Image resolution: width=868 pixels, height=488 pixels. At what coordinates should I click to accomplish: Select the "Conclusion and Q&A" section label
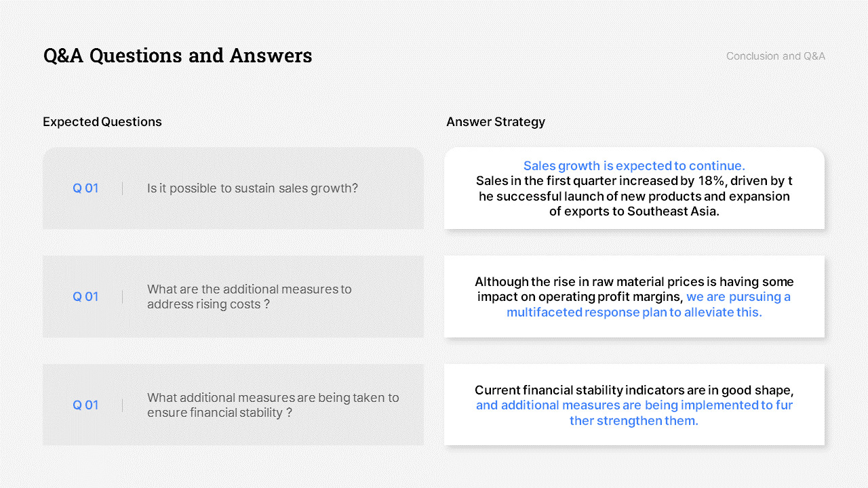pos(775,56)
